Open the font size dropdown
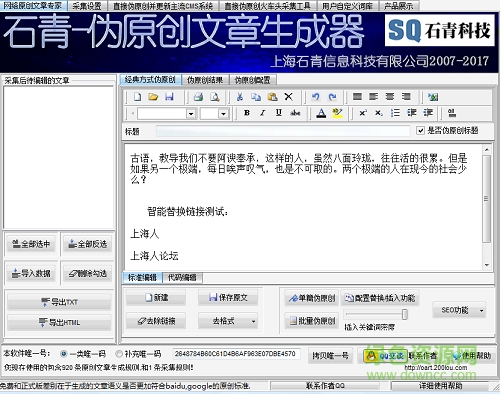The image size is (500, 394). click(x=223, y=114)
